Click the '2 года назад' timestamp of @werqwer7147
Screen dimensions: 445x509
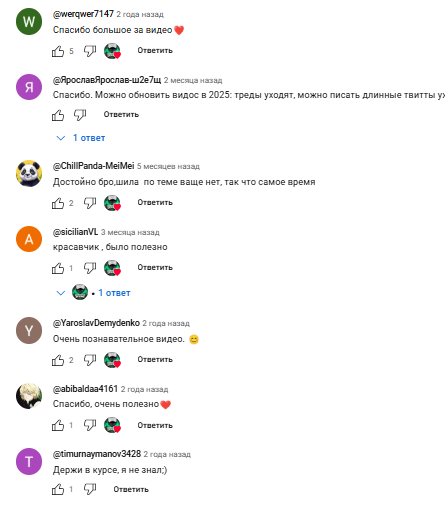[140, 14]
